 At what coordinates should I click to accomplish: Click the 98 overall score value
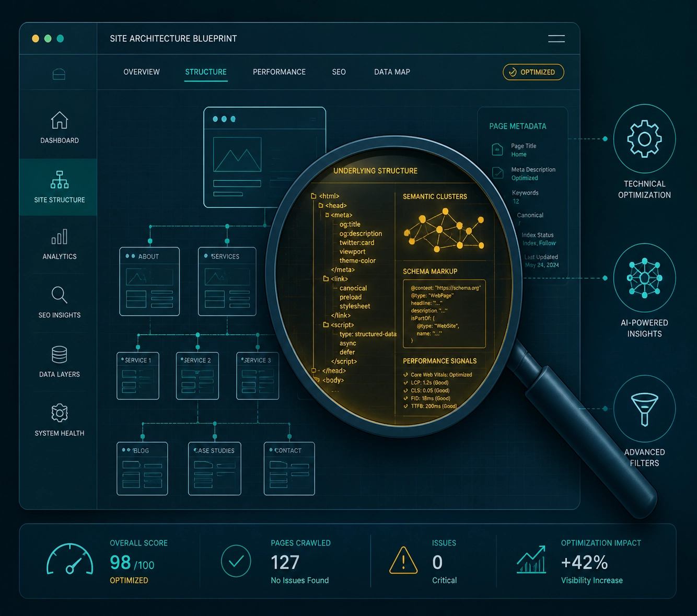click(120, 563)
